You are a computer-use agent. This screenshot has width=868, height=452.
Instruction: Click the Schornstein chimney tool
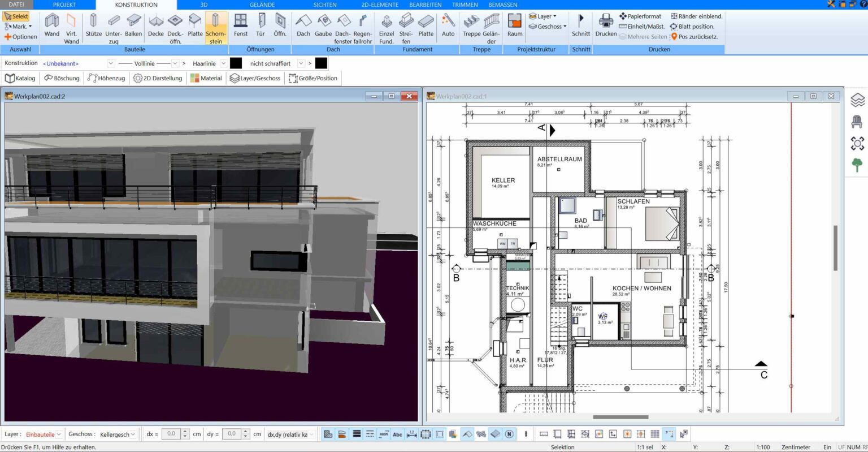[215, 28]
